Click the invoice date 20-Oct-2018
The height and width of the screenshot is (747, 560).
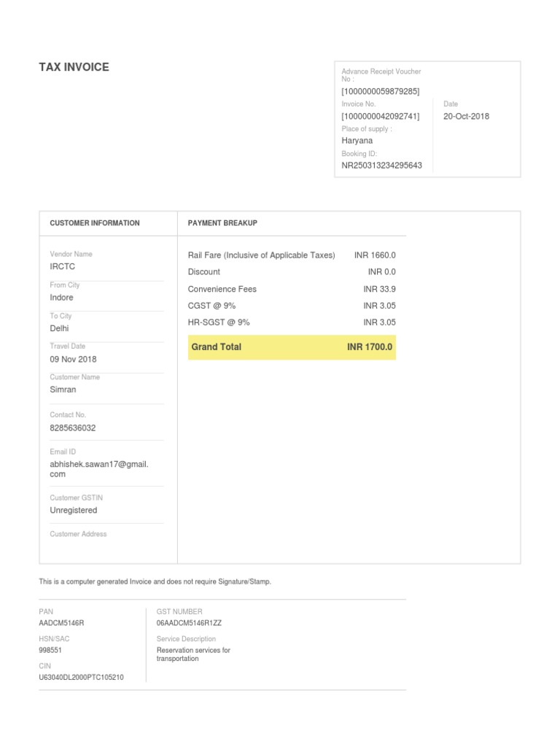[x=466, y=116]
